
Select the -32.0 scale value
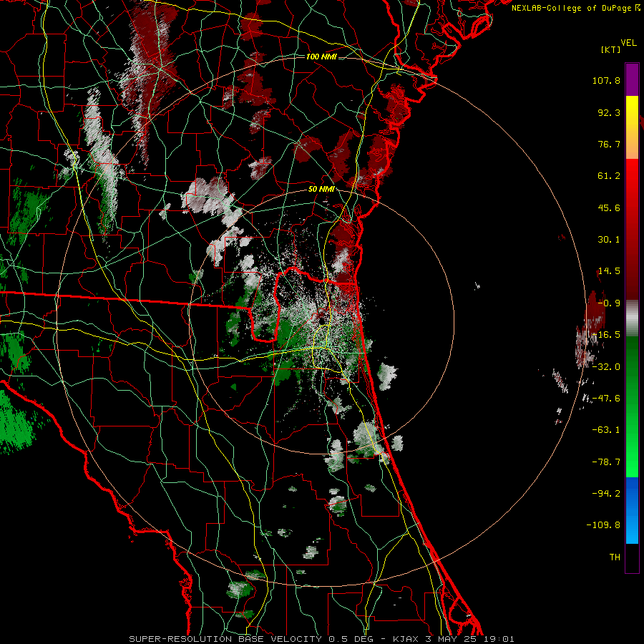[x=606, y=367]
